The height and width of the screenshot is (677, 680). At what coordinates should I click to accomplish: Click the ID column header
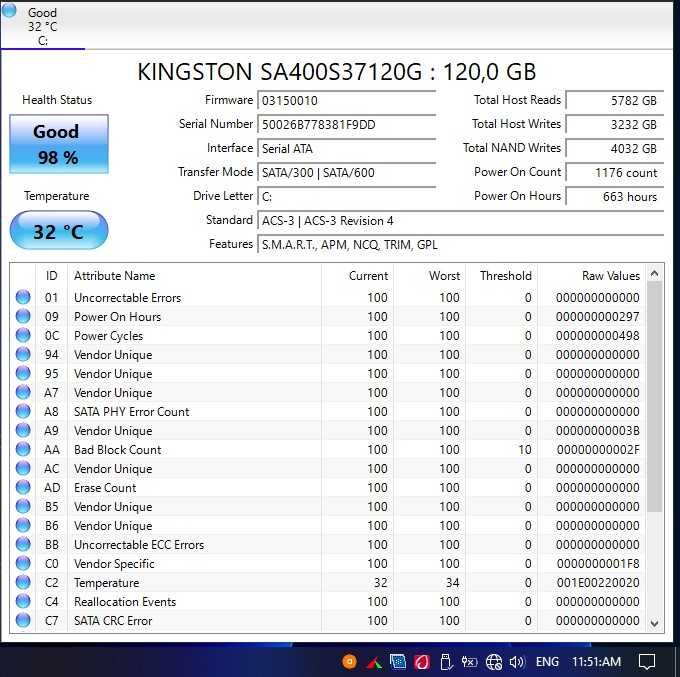point(51,276)
